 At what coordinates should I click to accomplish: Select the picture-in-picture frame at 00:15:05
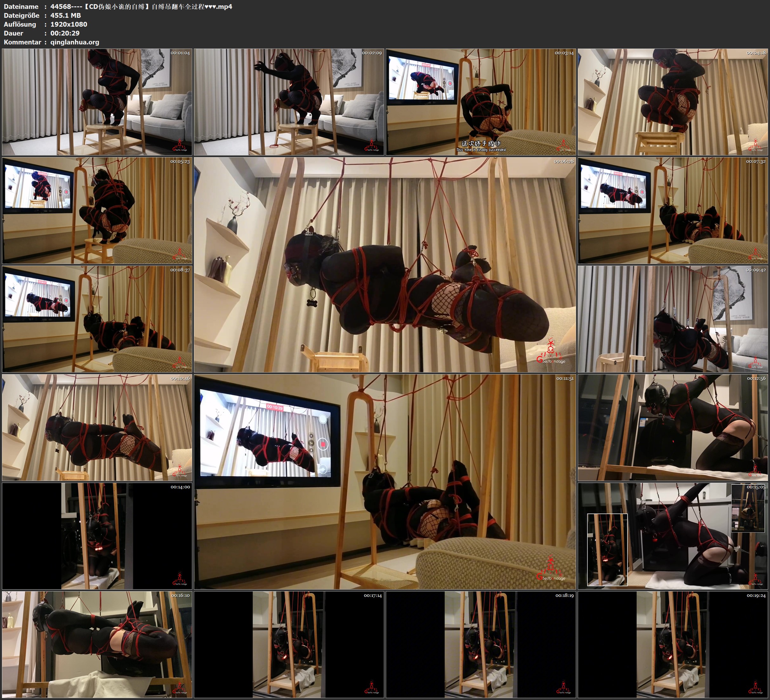pyautogui.click(x=673, y=536)
